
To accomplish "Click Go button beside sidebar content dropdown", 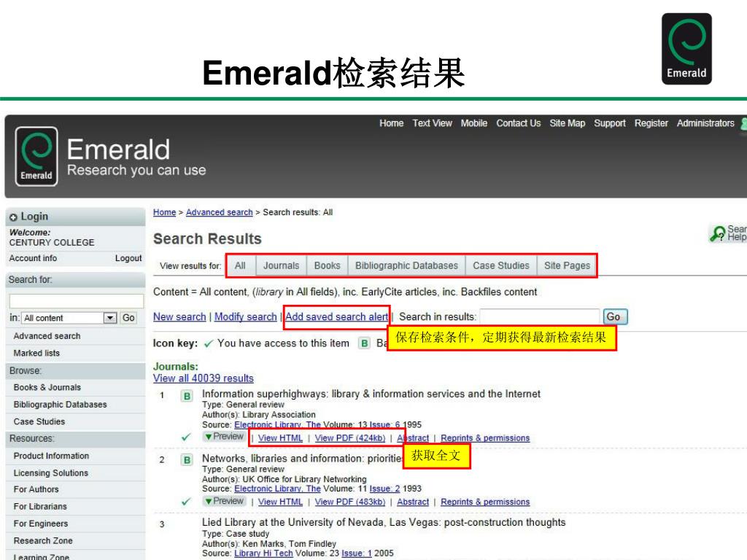I will [x=128, y=318].
